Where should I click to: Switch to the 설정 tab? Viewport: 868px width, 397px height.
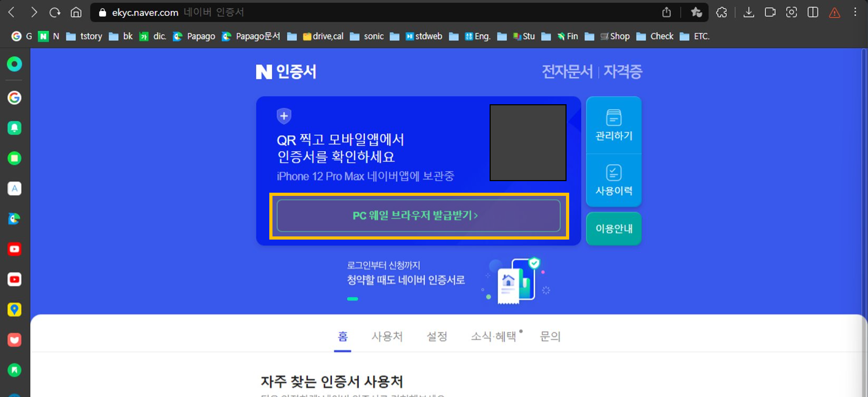click(x=437, y=336)
